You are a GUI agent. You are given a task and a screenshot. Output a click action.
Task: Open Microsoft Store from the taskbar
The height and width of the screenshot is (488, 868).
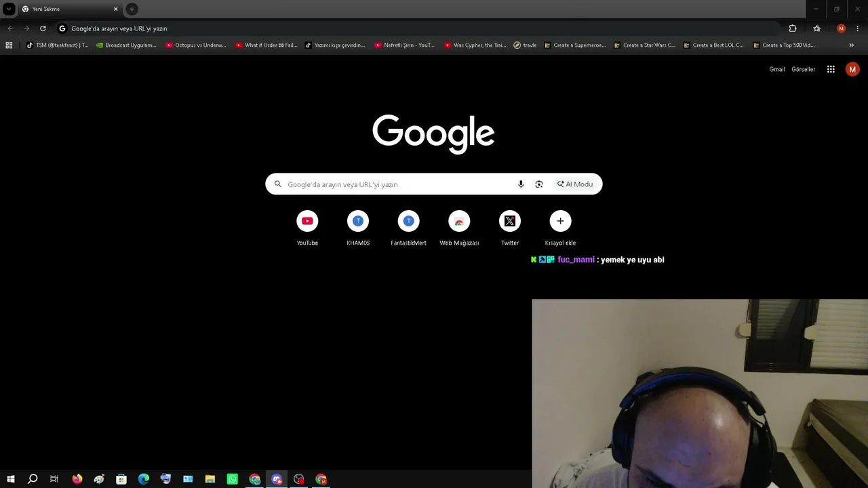click(x=121, y=479)
